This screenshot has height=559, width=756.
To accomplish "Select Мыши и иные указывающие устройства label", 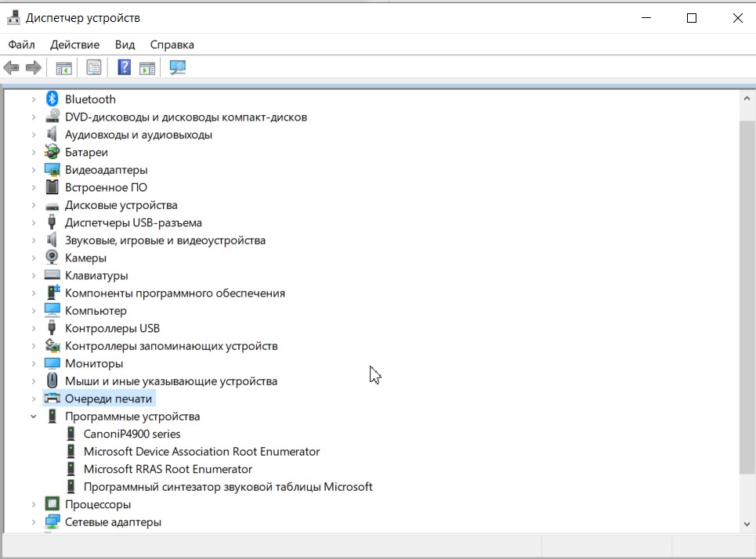I will [x=171, y=381].
